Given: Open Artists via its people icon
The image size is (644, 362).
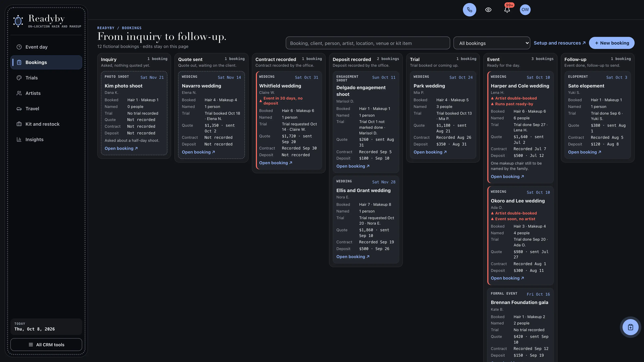Looking at the screenshot, I should click(19, 93).
